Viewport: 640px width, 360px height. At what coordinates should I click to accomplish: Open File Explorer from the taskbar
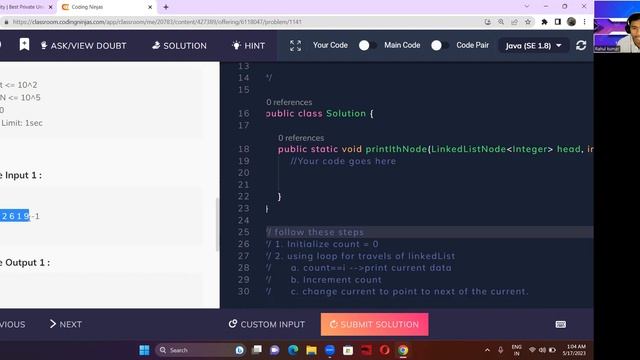pos(311,350)
